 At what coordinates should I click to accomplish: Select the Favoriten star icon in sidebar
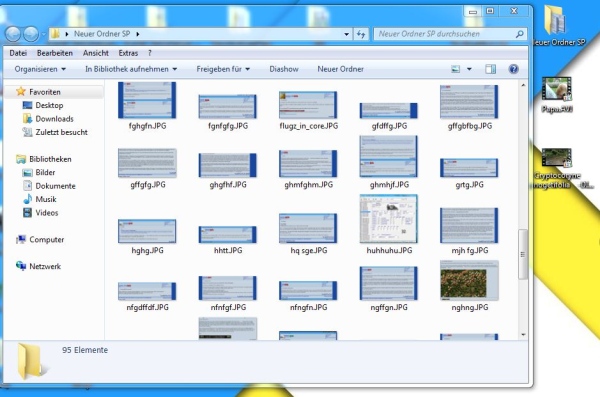click(21, 91)
